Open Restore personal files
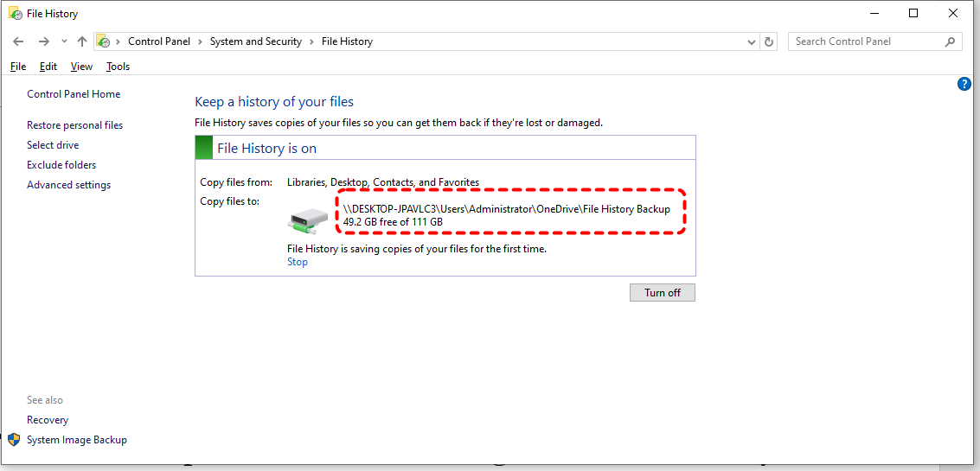 pos(75,125)
